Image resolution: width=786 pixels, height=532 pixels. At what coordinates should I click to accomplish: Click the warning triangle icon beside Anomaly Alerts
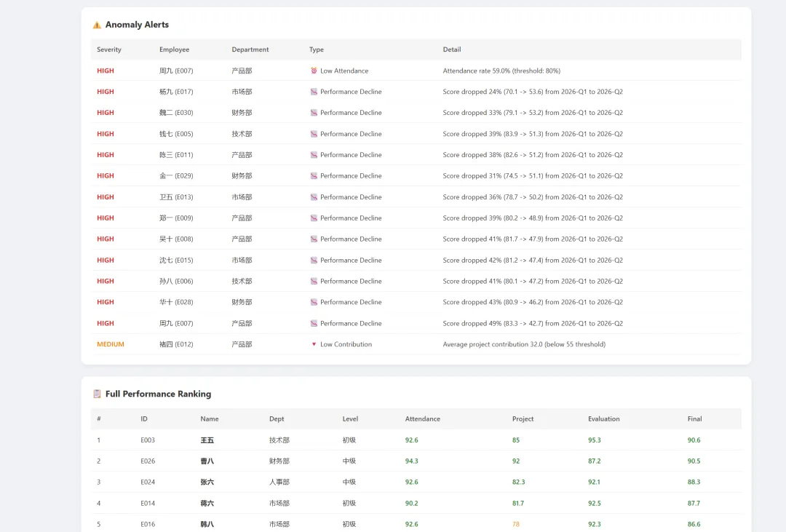[97, 25]
